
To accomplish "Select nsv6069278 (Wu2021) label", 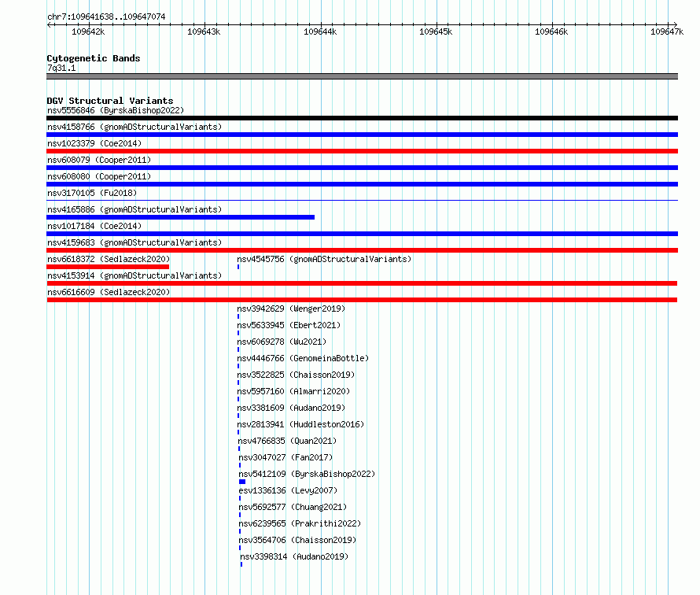I will [282, 342].
